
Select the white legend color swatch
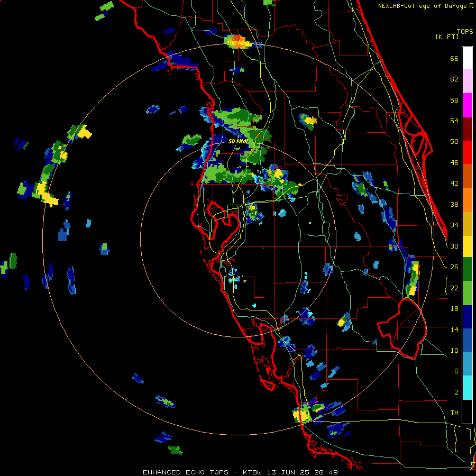pyautogui.click(x=467, y=58)
